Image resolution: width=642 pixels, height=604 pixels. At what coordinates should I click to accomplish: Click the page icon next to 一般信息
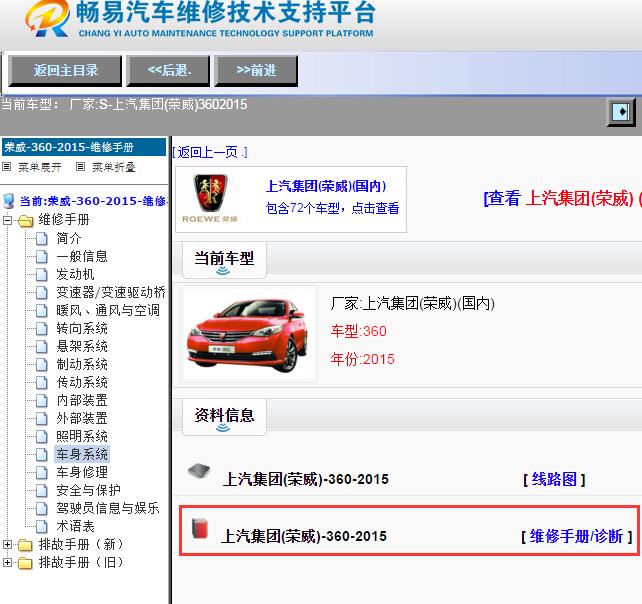[x=42, y=256]
